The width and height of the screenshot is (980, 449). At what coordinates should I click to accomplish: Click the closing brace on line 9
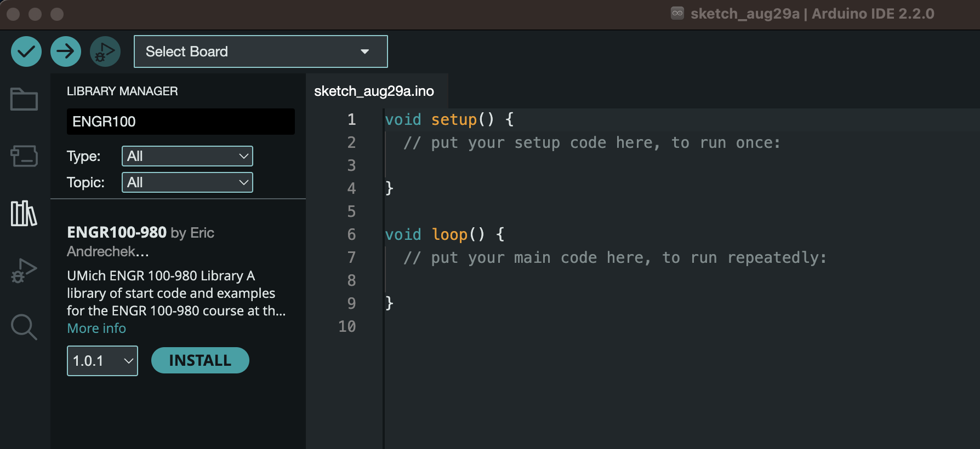[x=389, y=303]
